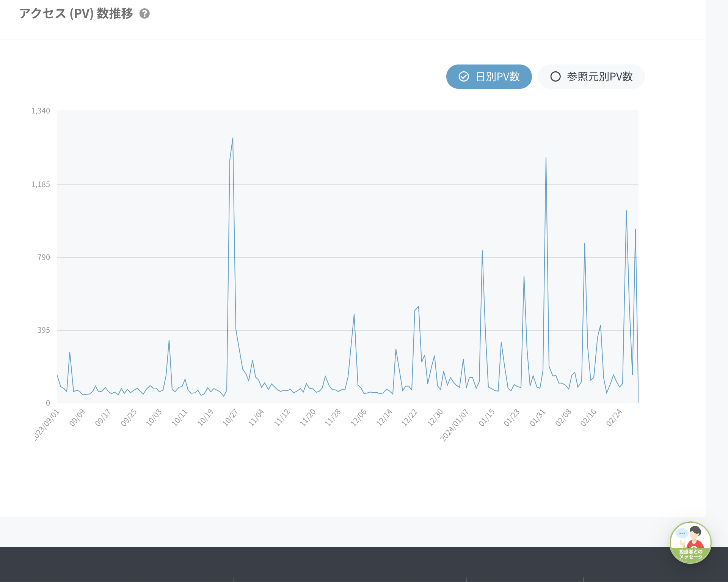Click the chart peak near 12/22
The width and height of the screenshot is (728, 582).
[x=418, y=307]
